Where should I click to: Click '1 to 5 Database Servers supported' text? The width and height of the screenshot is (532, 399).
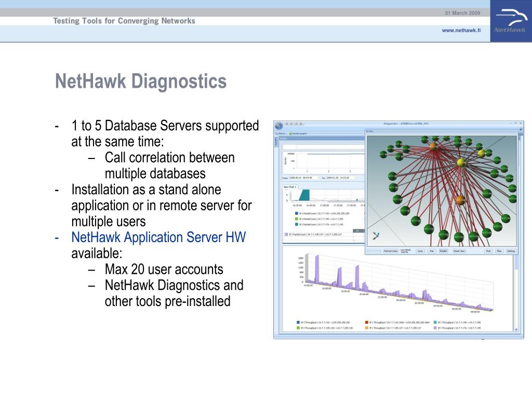(165, 126)
